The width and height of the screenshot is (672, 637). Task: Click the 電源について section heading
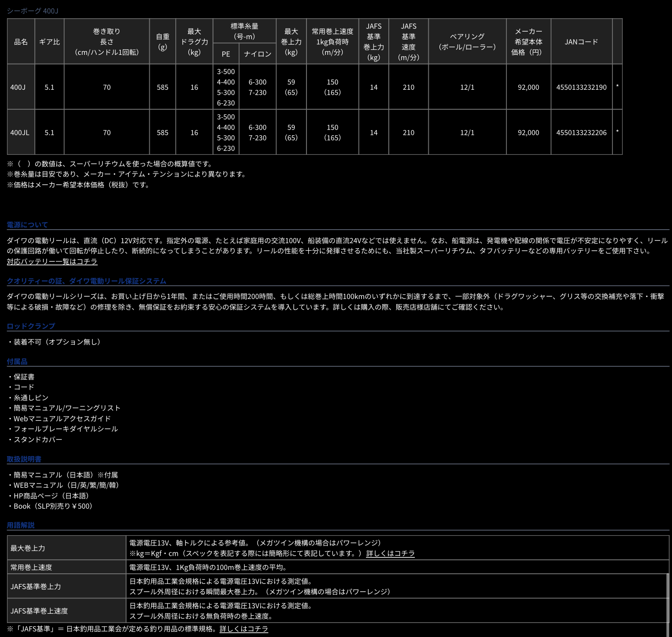coord(27,225)
